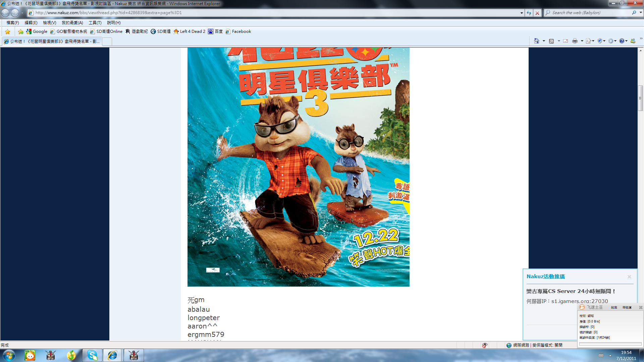Click the tray on-screen keyboard icon
The width and height of the screenshot is (644, 362).
pos(601,356)
